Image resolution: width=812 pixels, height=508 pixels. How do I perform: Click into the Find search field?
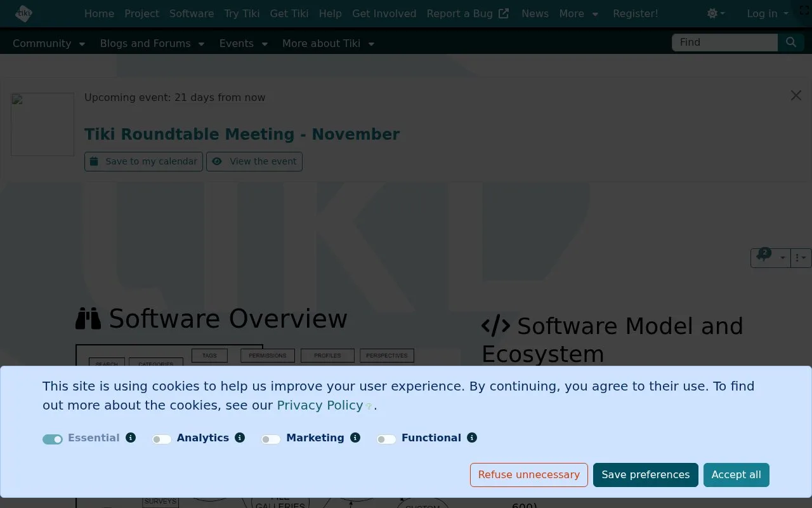point(724,42)
